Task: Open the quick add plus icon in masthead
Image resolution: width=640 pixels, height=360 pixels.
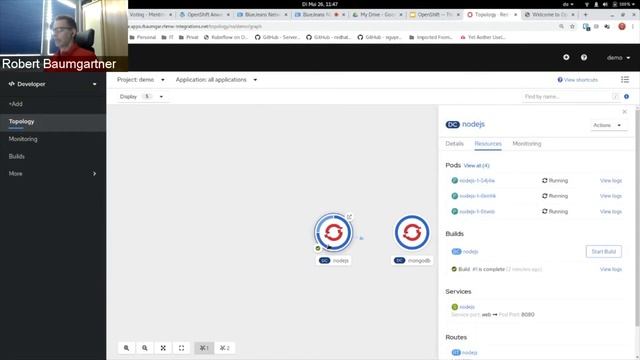Action: (x=566, y=57)
